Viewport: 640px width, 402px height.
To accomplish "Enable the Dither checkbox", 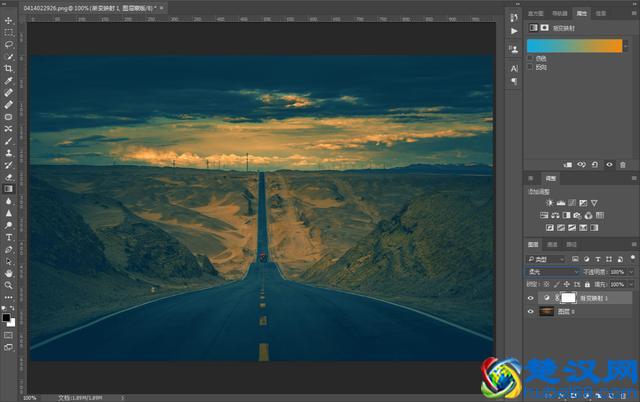I will pyautogui.click(x=530, y=58).
